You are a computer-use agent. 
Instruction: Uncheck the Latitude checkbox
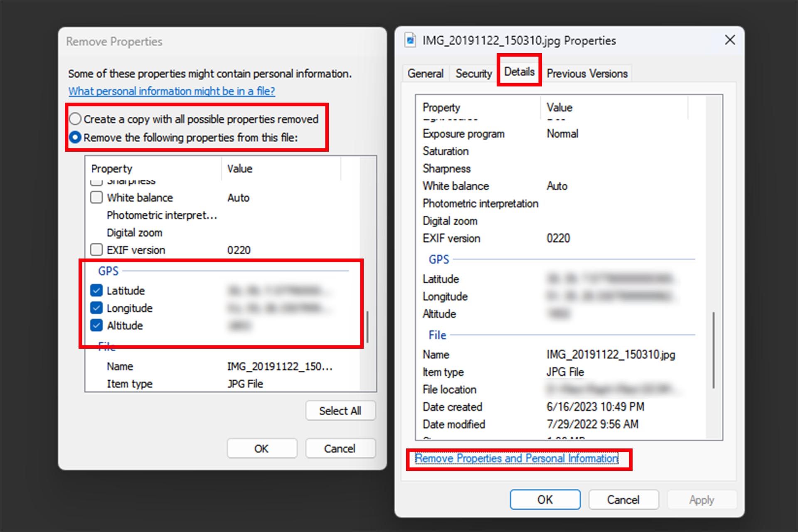click(x=96, y=291)
